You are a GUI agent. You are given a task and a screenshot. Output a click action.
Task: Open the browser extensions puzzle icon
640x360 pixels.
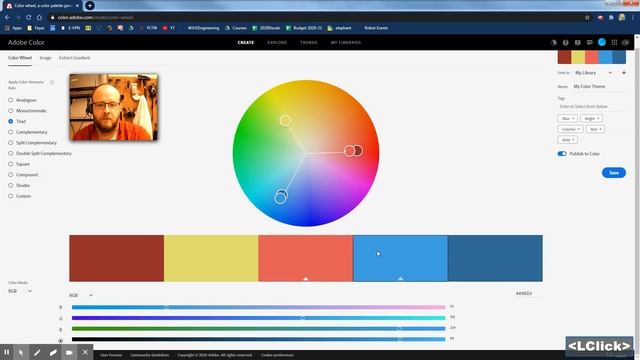(611, 18)
